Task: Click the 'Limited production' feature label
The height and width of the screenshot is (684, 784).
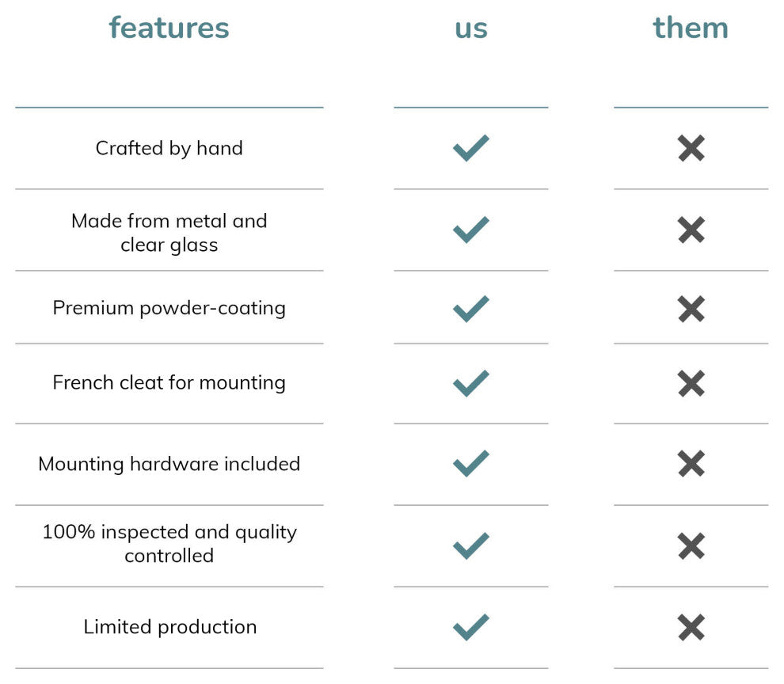Action: coord(169,627)
